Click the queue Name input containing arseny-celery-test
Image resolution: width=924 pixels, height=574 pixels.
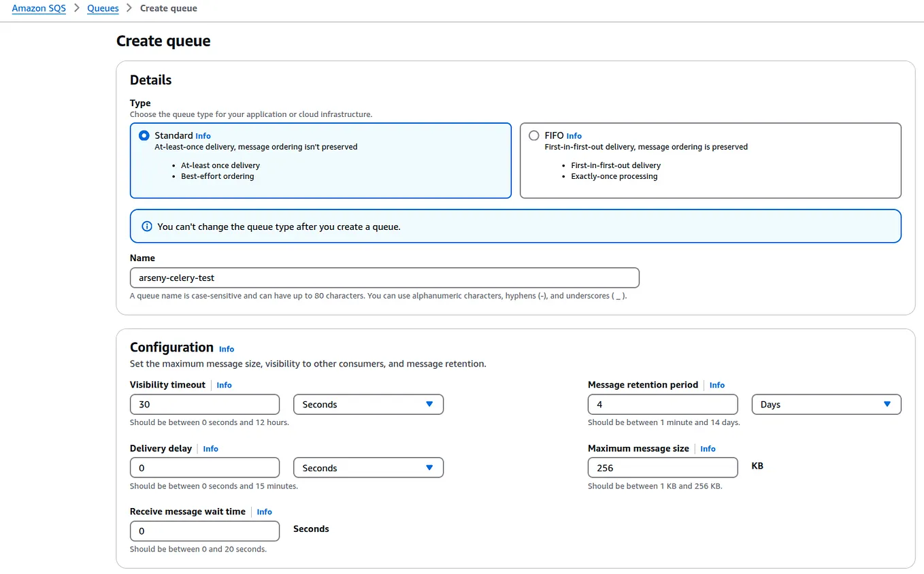384,277
